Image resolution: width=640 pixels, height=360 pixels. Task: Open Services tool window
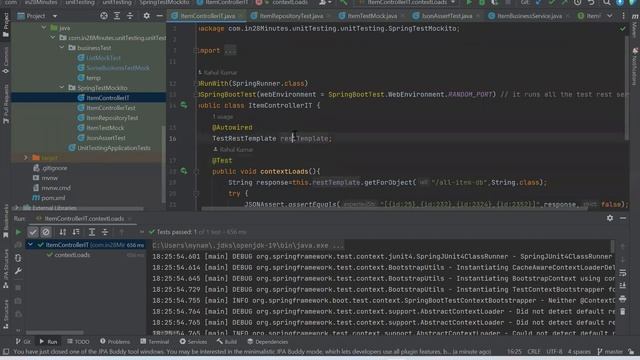click(193, 342)
